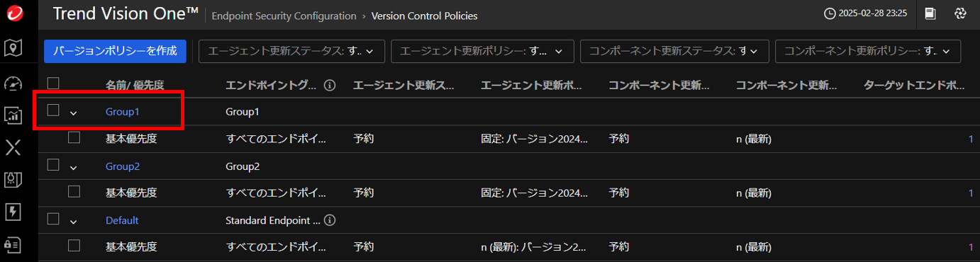The height and width of the screenshot is (262, 980).
Task: Tick the Group1 row checkbox
Action: click(x=52, y=110)
